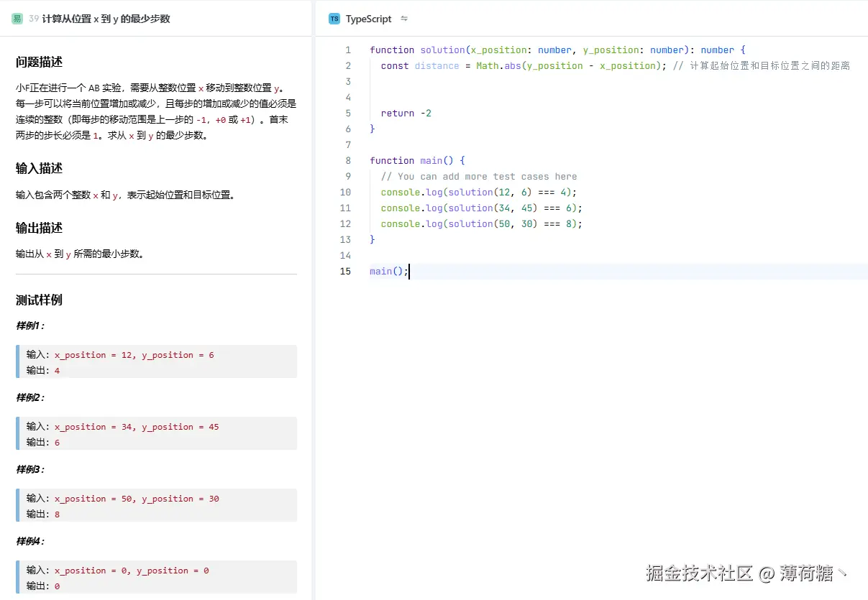Click the Chinese comment 计算起始位置和目标位置之间的距离
Image resolution: width=868 pixels, height=600 pixels.
pos(762,65)
